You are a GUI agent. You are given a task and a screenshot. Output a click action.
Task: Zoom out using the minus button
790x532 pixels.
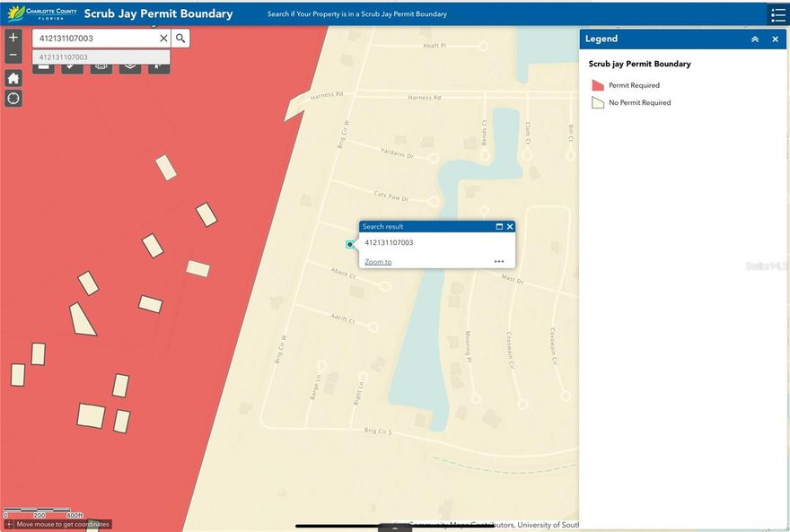(13, 55)
